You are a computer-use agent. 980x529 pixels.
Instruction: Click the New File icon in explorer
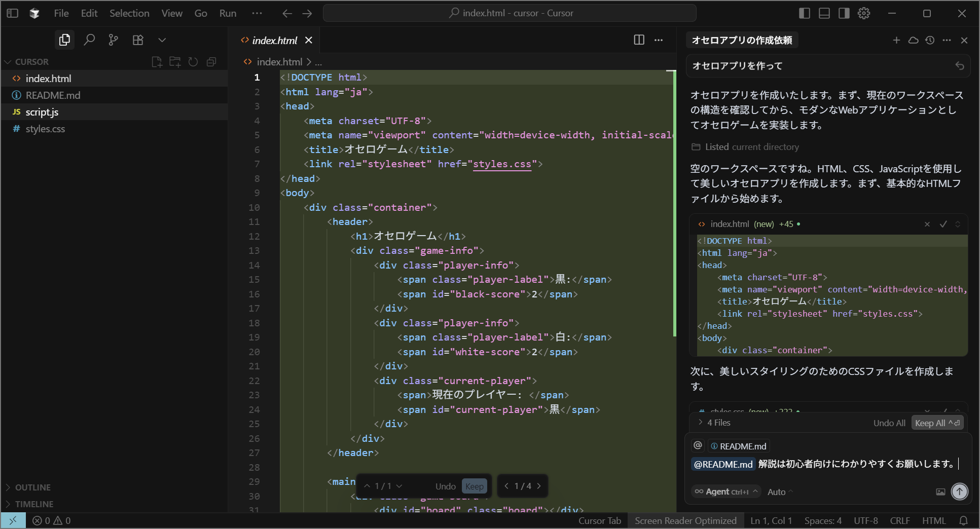coord(157,62)
